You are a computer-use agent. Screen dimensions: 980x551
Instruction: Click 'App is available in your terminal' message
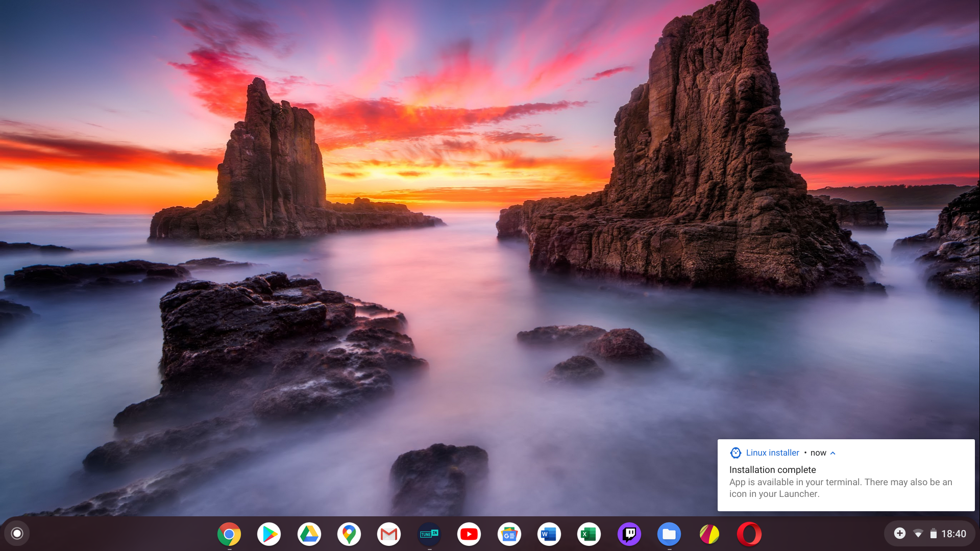841,488
